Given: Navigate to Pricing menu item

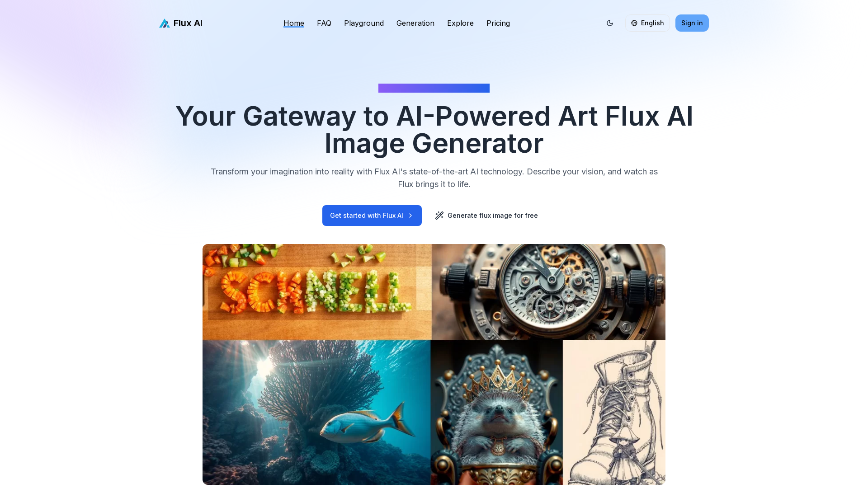Looking at the screenshot, I should coord(498,23).
